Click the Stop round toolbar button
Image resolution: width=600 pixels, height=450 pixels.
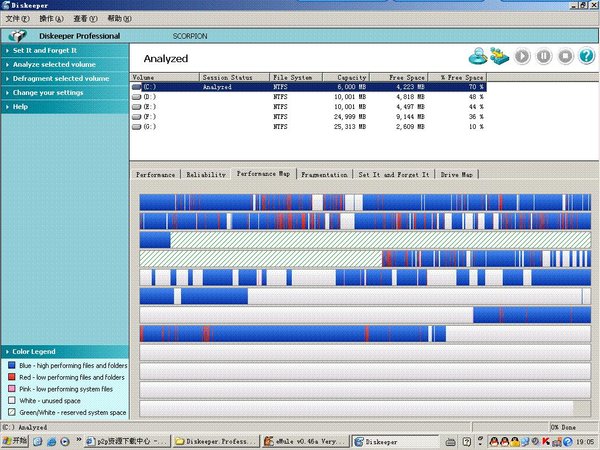coord(566,56)
